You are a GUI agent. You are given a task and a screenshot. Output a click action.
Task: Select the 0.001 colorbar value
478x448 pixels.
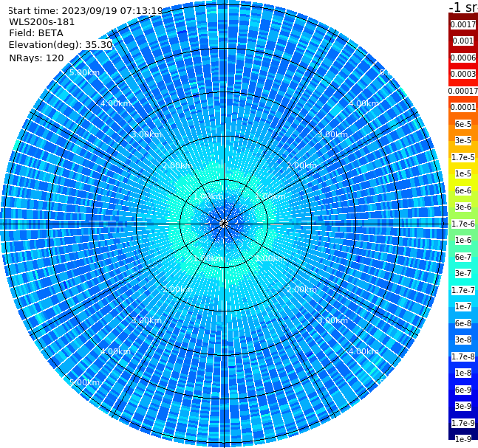(x=463, y=41)
